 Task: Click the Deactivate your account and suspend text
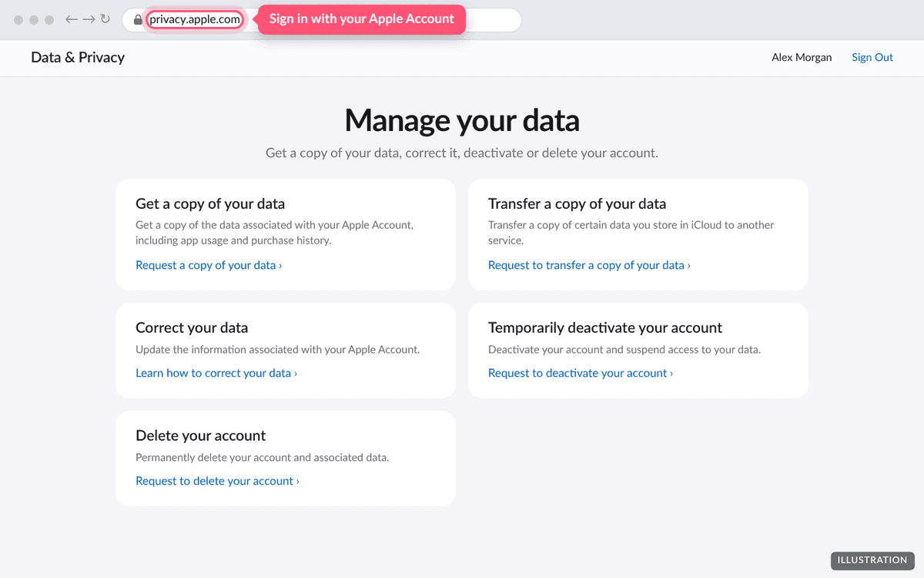[624, 349]
